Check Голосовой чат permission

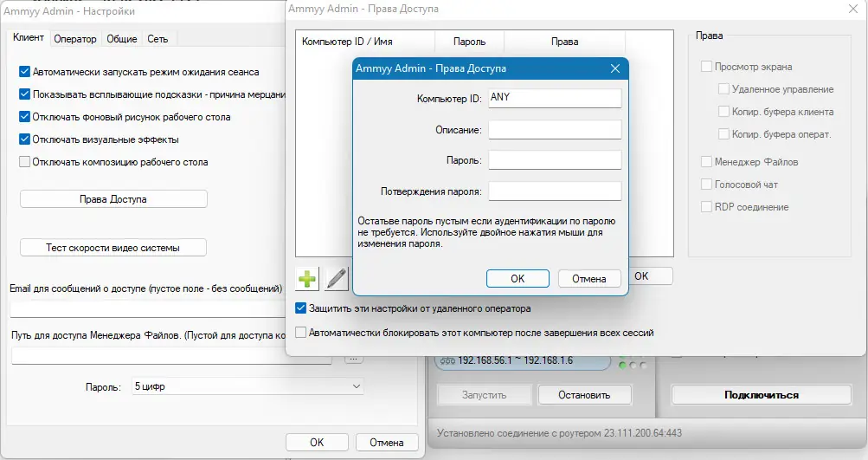click(x=706, y=184)
